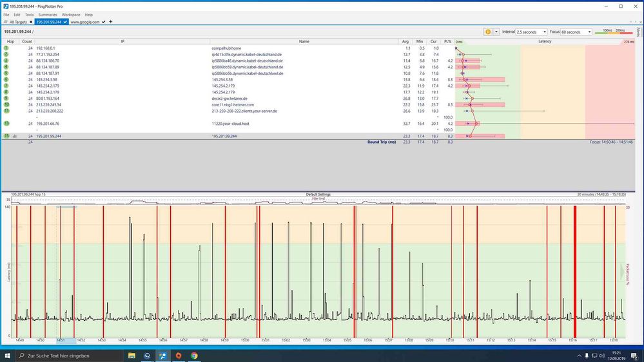Toggle graph icon on hop 15 row

[x=14, y=137]
